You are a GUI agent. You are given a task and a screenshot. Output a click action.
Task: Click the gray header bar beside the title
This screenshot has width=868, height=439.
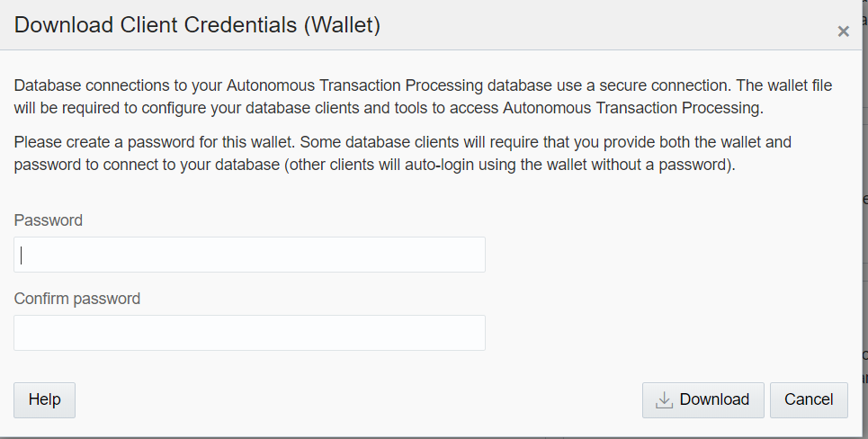click(609, 25)
